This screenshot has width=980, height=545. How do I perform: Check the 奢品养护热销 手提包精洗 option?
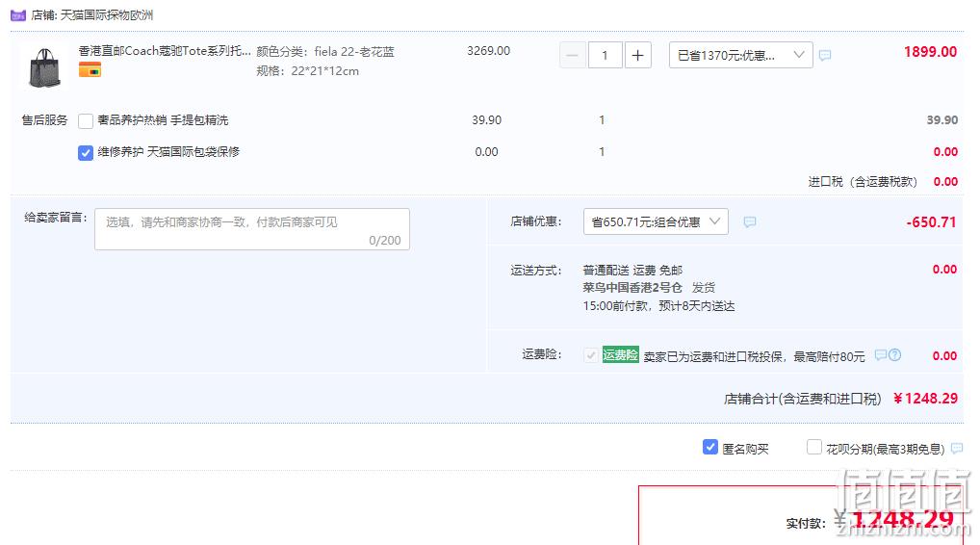pyautogui.click(x=86, y=121)
